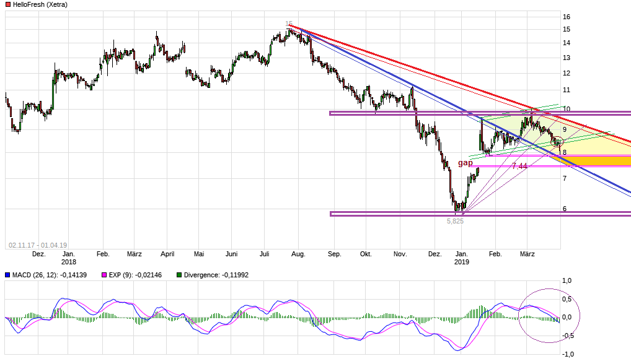Screen dimensions: 631x364
Task: Click the date range 02.11.17 - 01.04.19
Action: pos(38,245)
